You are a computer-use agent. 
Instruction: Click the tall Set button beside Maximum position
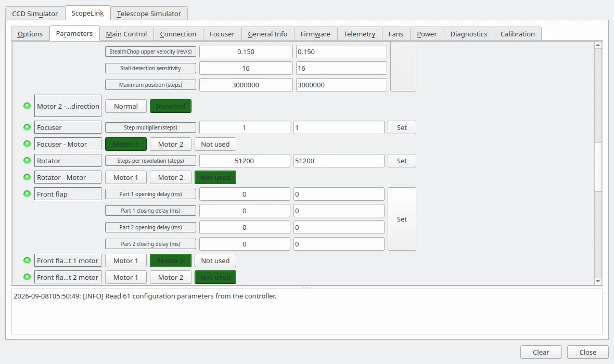(403, 67)
